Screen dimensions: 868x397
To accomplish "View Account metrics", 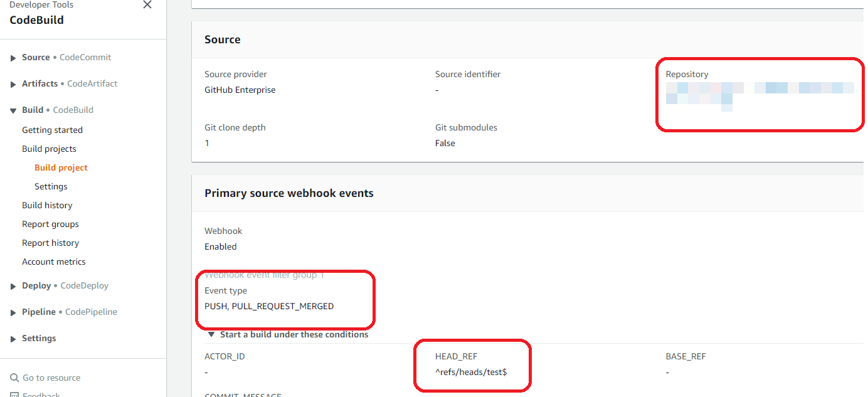I will tap(53, 262).
